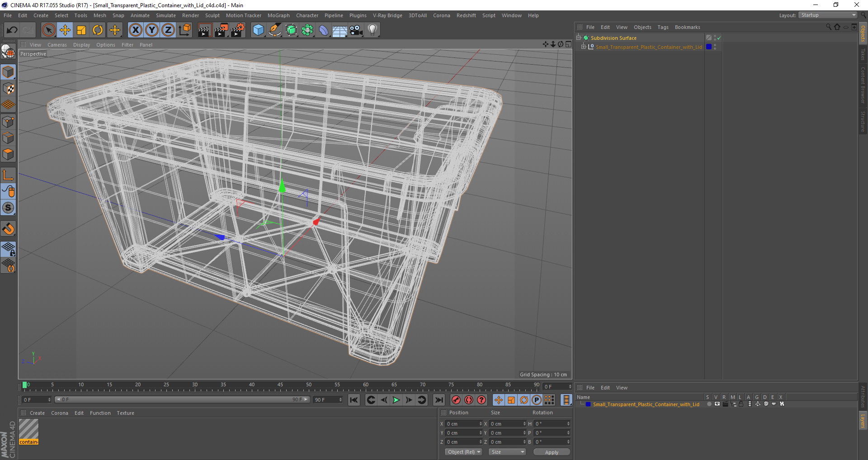Viewport: 868px width, 460px height.
Task: Select the Live Selection tool
Action: 48,30
